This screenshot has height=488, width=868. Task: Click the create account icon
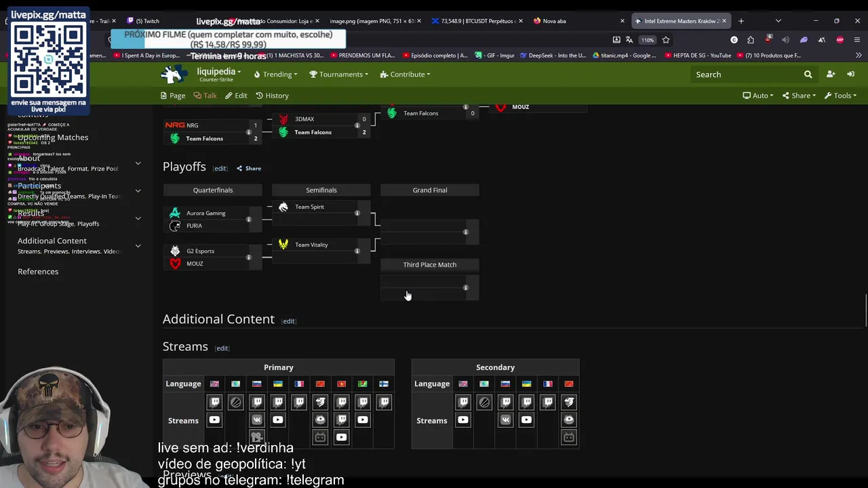[831, 75]
